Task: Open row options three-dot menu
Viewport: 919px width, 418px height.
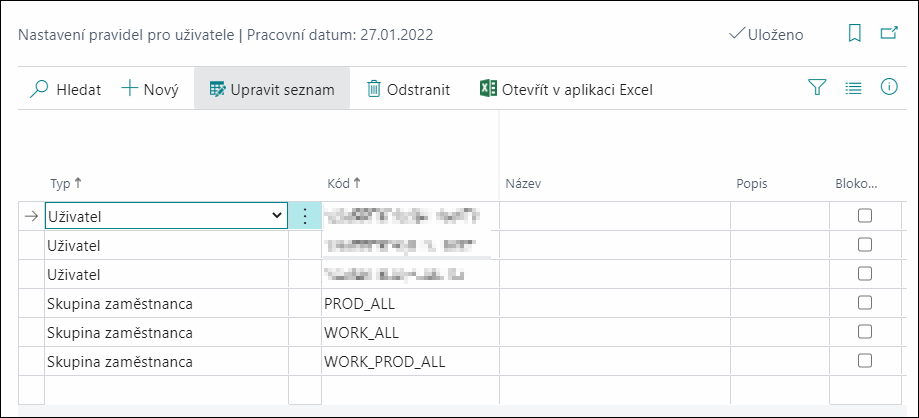Action: [305, 216]
